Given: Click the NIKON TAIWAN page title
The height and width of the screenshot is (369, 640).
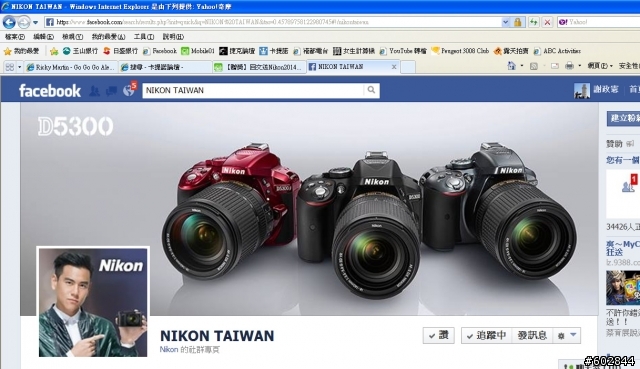Looking at the screenshot, I should click(217, 336).
